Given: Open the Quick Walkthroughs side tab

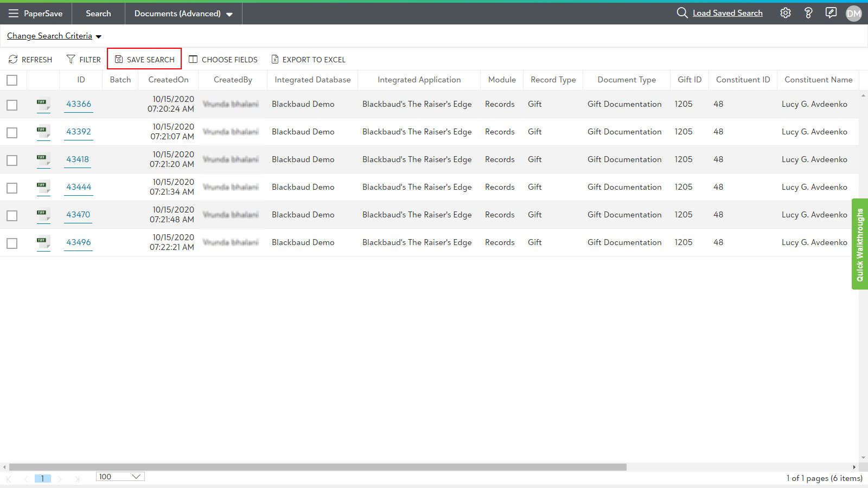Looking at the screenshot, I should coord(859,244).
